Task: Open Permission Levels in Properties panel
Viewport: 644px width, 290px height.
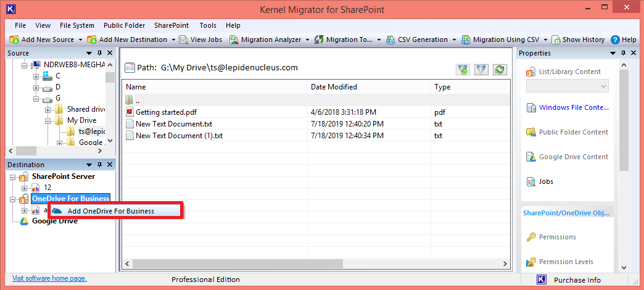Action: tap(566, 262)
